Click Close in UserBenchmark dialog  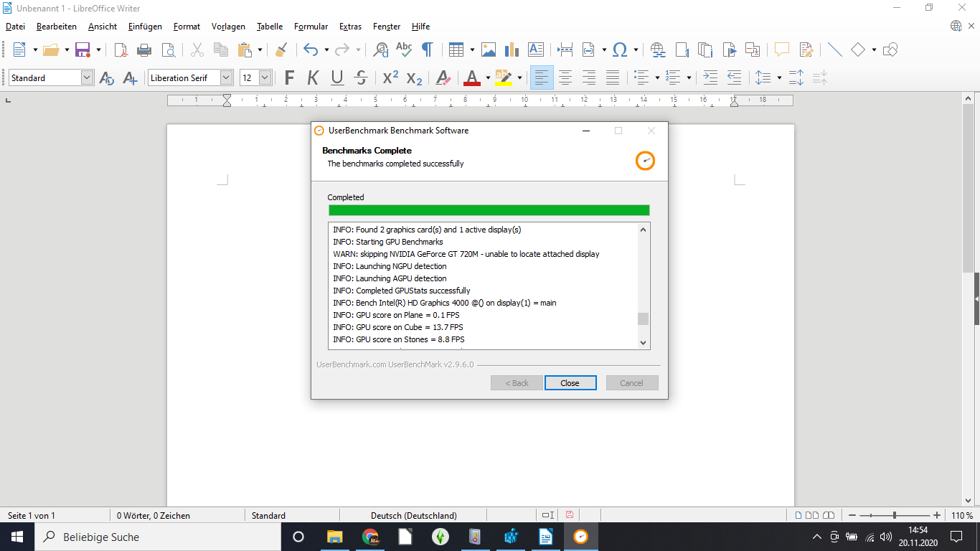coord(570,383)
